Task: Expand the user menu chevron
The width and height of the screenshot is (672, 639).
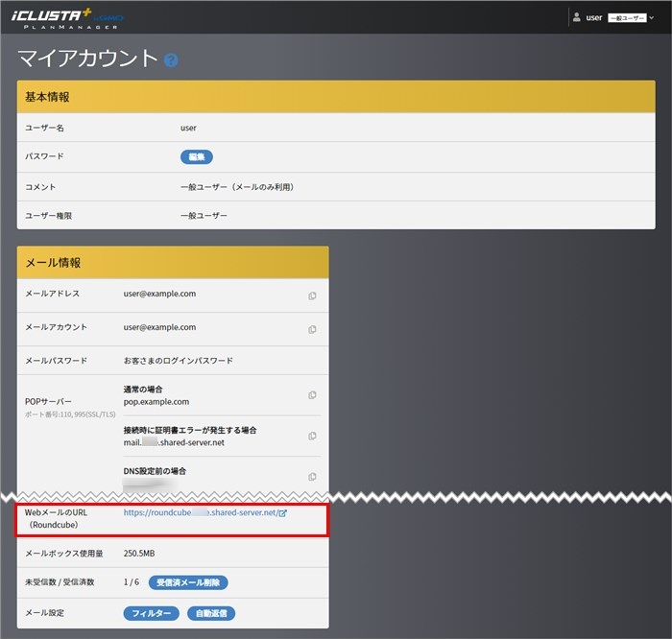Action: (x=652, y=17)
